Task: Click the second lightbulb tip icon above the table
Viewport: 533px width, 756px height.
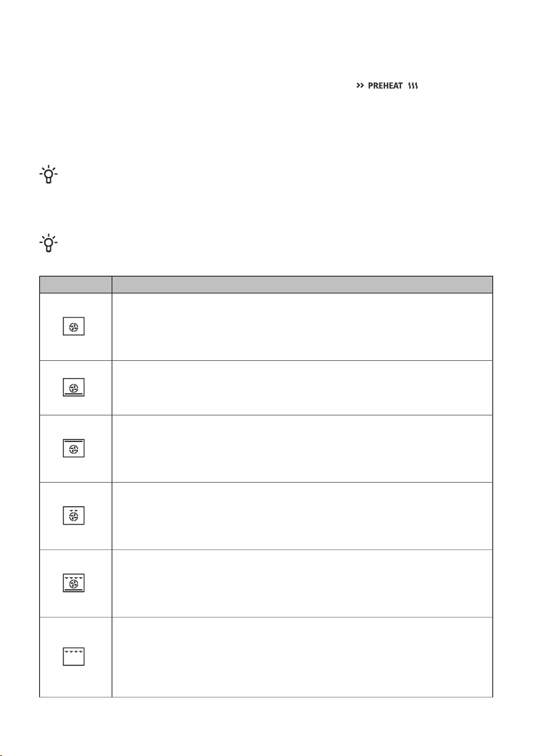Action: (48, 244)
